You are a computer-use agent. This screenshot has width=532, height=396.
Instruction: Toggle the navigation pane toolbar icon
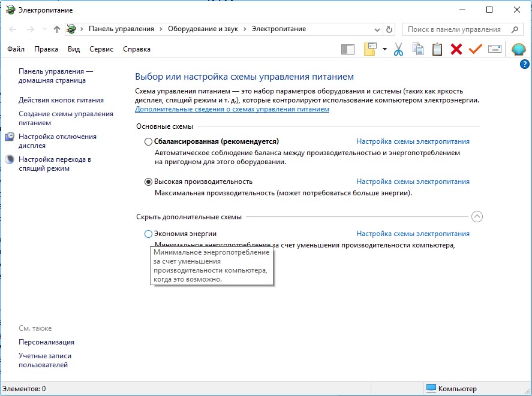pos(348,50)
